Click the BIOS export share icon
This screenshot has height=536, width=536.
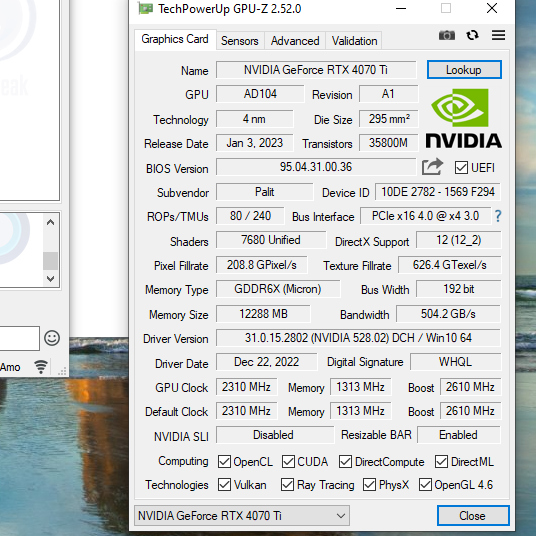(x=432, y=167)
